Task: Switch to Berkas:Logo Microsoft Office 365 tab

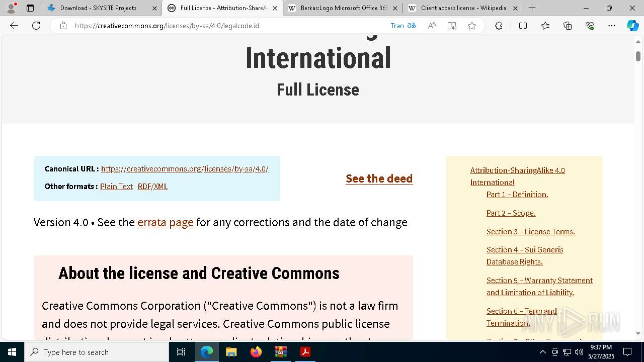Action: click(343, 8)
